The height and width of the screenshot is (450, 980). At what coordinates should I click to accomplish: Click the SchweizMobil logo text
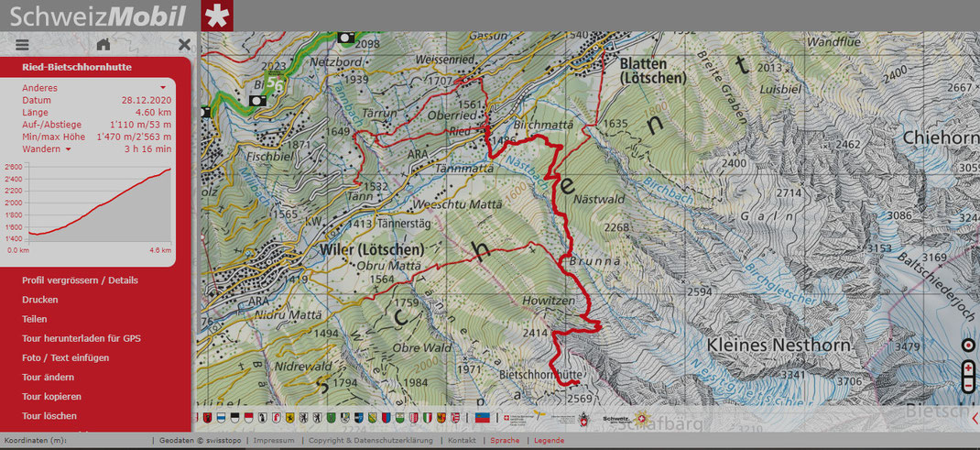point(98,16)
